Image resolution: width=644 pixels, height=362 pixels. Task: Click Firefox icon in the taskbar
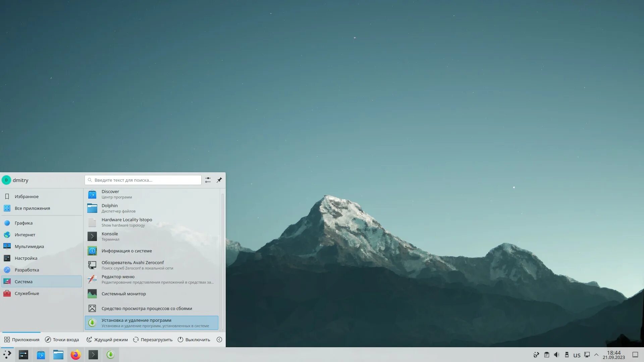(76, 355)
